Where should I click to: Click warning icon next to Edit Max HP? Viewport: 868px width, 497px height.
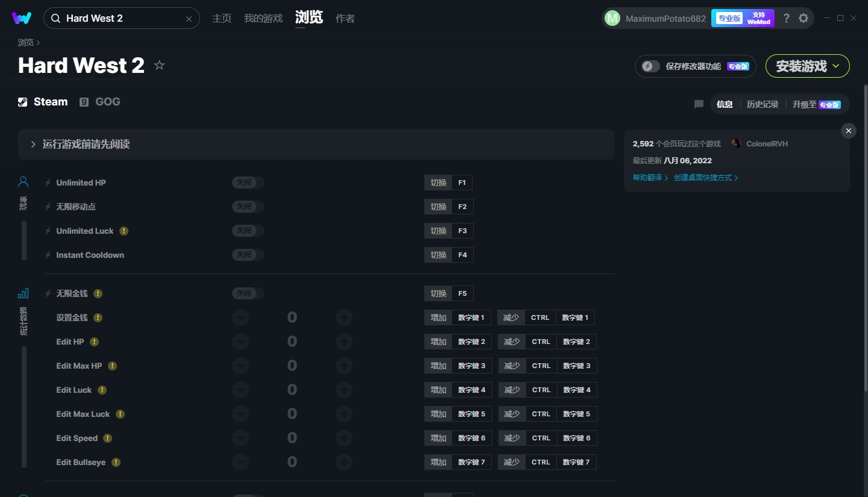(x=112, y=366)
